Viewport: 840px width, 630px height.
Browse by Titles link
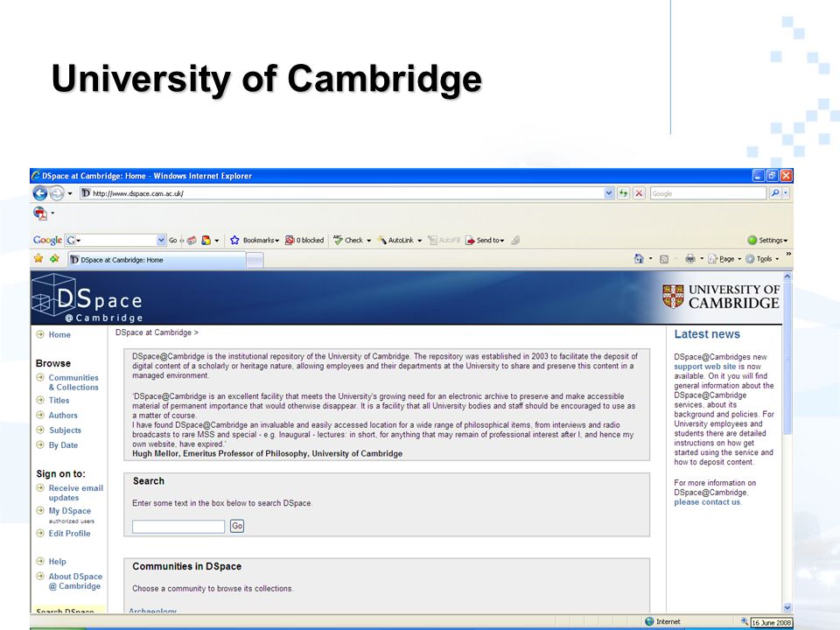tap(59, 400)
